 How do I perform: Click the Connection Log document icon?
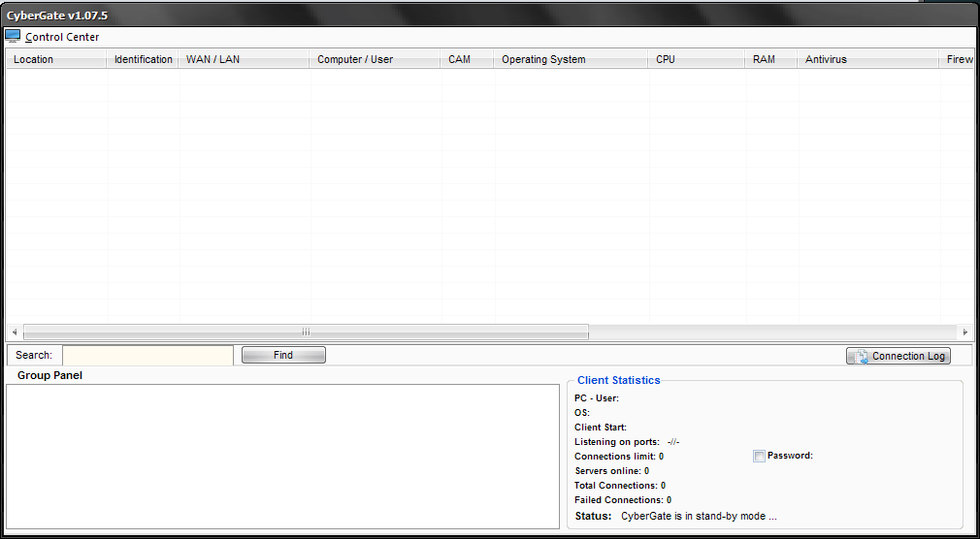(x=862, y=357)
